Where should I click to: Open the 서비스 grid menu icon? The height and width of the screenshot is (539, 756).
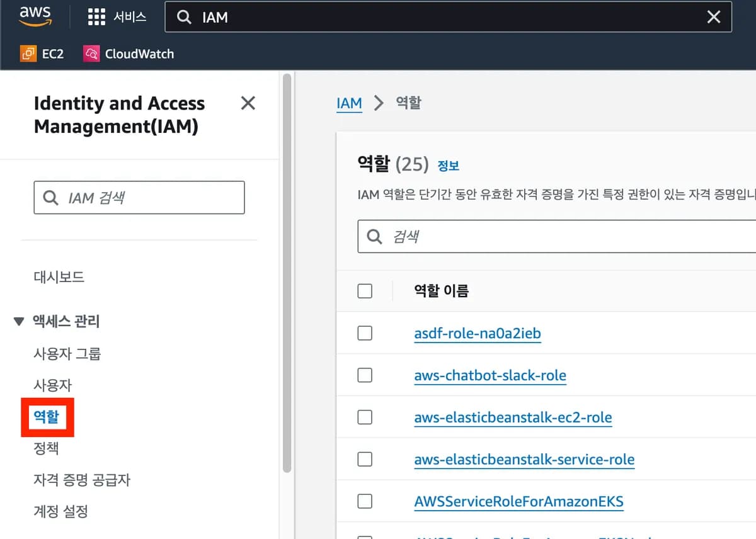[x=96, y=17]
